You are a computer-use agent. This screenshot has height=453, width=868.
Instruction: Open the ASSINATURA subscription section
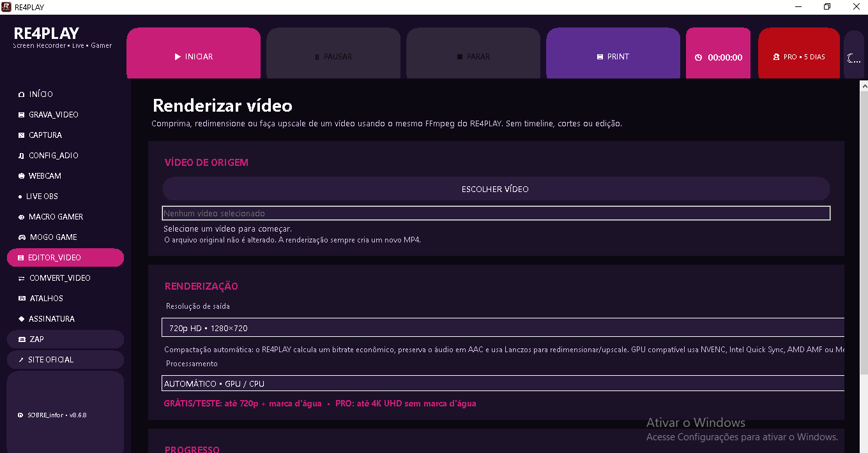[x=65, y=319]
